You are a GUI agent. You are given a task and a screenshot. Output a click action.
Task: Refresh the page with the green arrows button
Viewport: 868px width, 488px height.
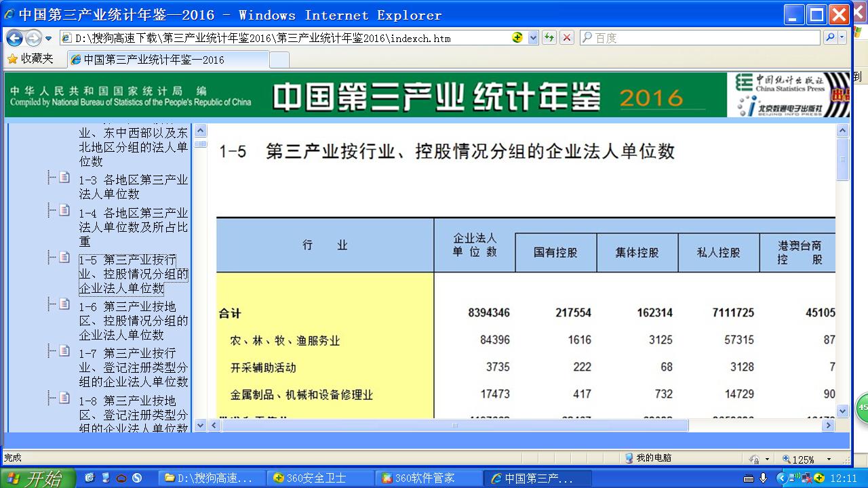(549, 38)
